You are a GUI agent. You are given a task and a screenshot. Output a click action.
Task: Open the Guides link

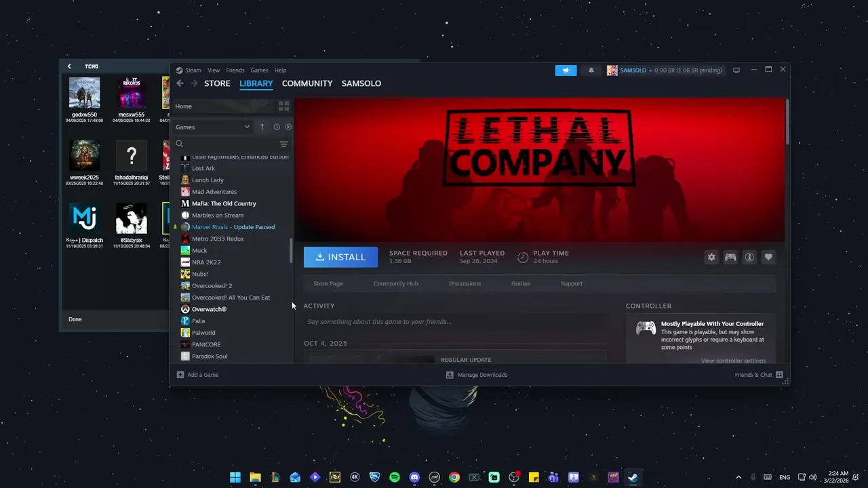[521, 283]
